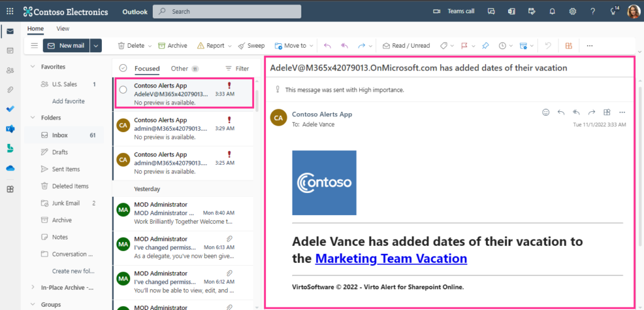Open the Inbox folder
This screenshot has height=310, width=644.
pos(64,135)
